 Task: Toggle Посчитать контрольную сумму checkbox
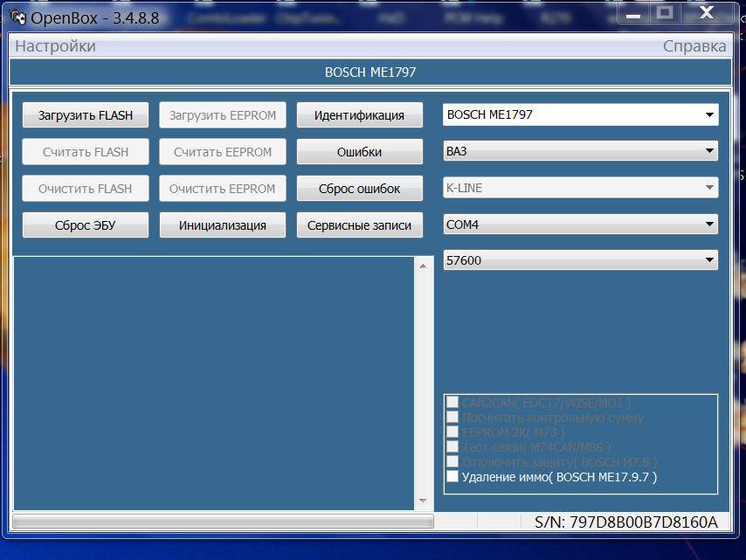pyautogui.click(x=452, y=418)
